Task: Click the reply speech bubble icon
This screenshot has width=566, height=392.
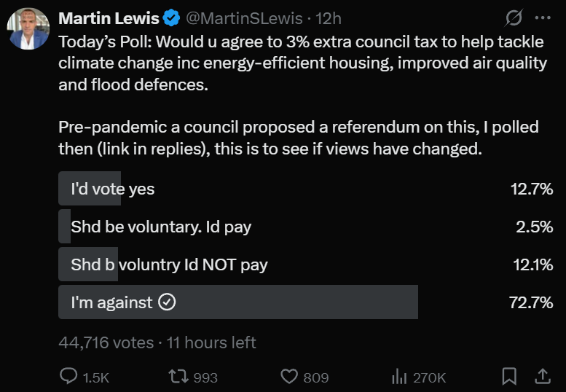Action: [68, 376]
